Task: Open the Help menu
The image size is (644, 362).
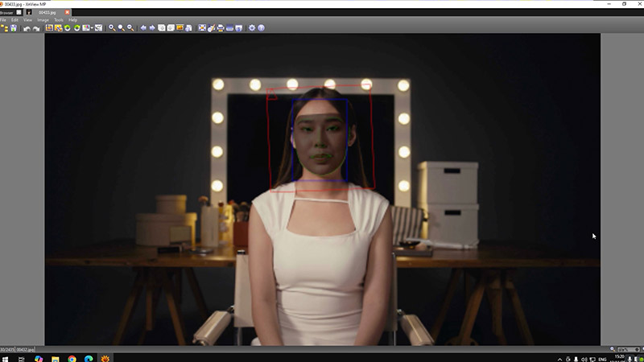Action: [72, 19]
